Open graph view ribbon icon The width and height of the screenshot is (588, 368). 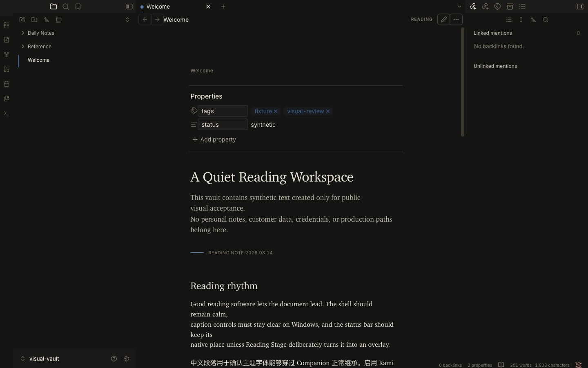[7, 54]
